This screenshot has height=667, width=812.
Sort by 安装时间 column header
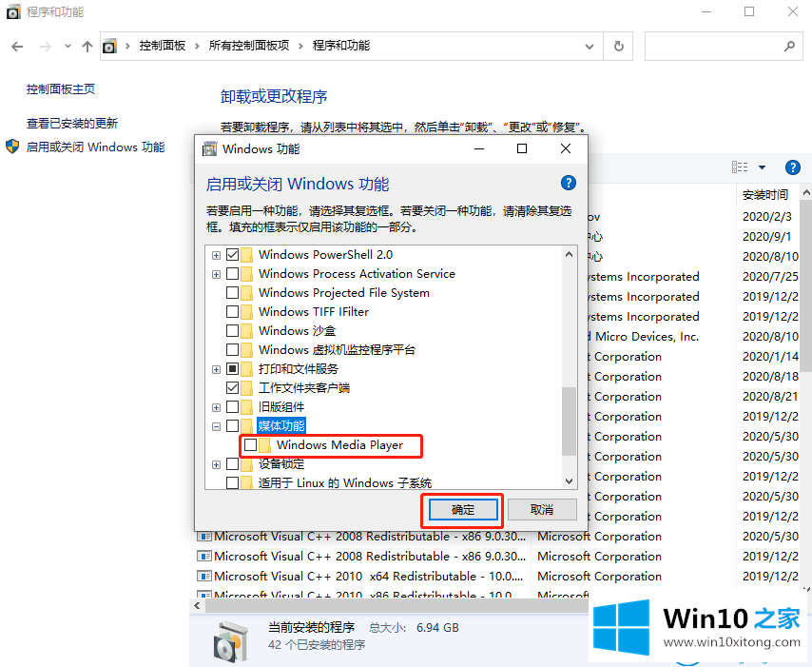coord(764,195)
